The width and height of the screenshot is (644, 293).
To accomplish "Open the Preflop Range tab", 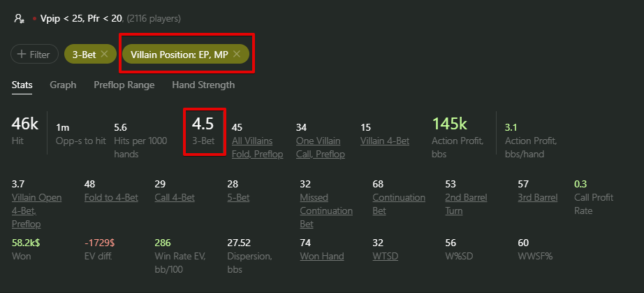I will (124, 85).
